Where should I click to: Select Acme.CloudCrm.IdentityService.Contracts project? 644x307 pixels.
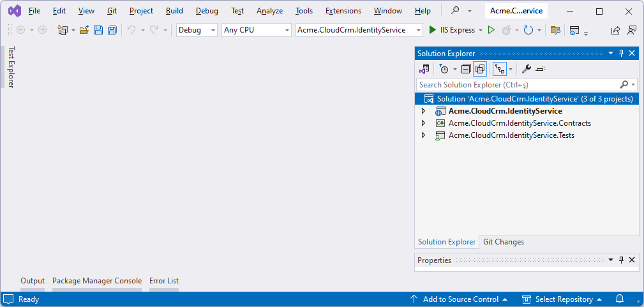point(520,123)
